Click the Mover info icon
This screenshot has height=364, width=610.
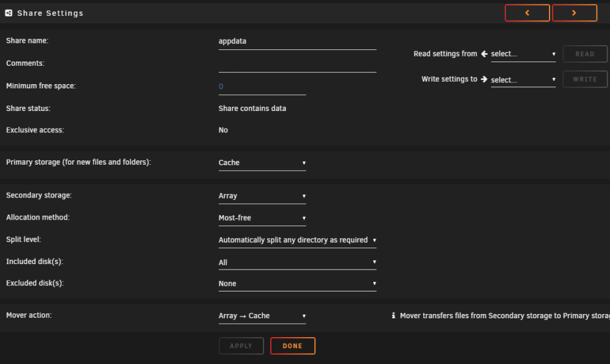tap(393, 315)
